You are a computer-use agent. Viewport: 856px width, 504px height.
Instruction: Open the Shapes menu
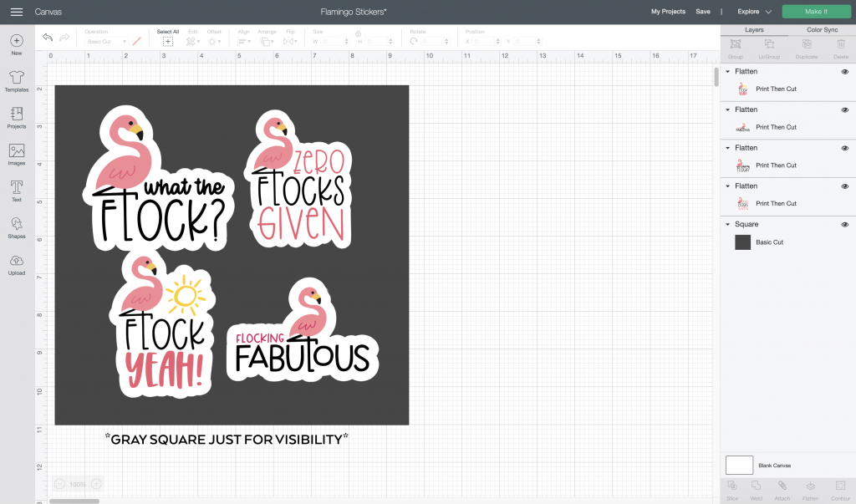click(17, 227)
